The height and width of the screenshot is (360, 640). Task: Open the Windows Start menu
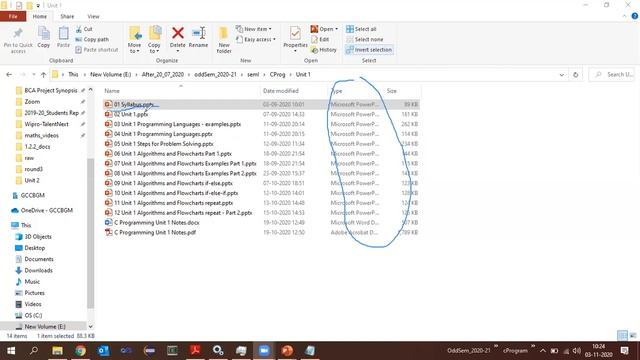click(x=11, y=351)
